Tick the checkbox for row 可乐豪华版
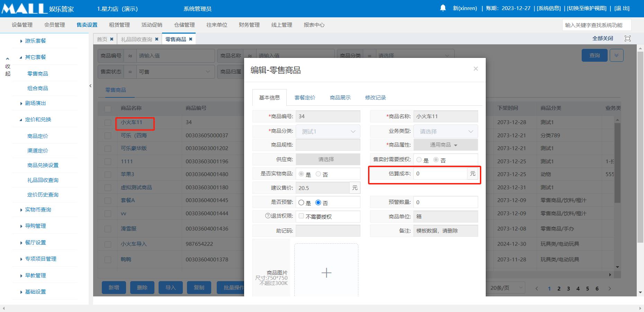Image resolution: width=644 pixels, height=312 pixels. (108, 148)
